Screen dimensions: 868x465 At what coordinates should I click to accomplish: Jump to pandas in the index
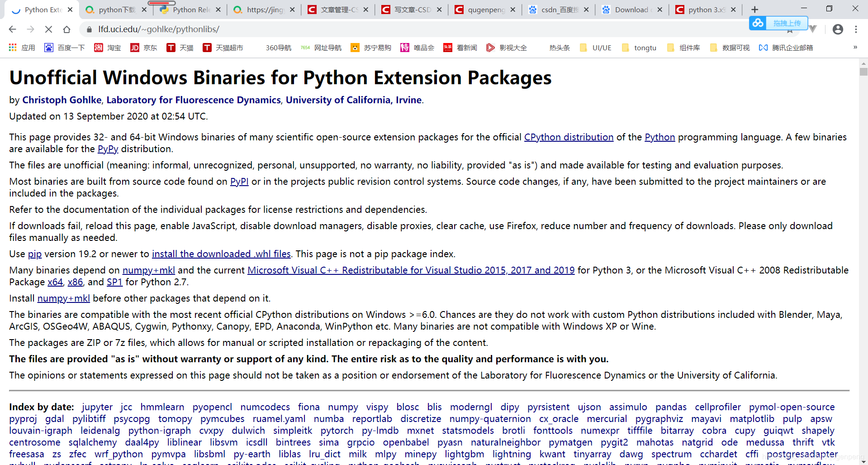click(671, 407)
